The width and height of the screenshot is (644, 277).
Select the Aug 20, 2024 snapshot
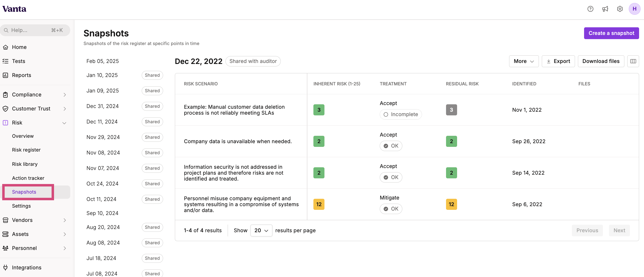click(103, 227)
